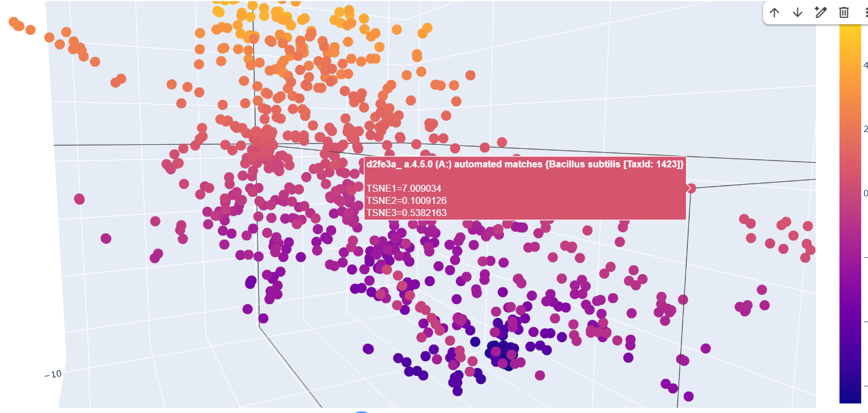Open the AI magic pencil edit tool
The width and height of the screenshot is (868, 413).
click(820, 12)
